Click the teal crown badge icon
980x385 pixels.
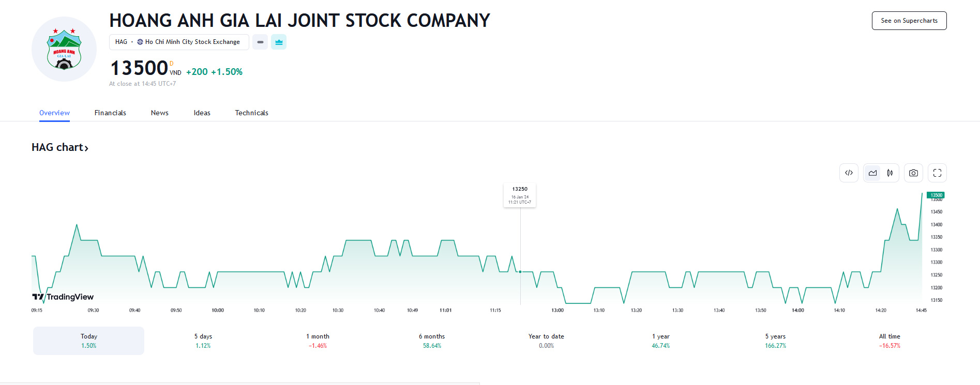tap(279, 42)
